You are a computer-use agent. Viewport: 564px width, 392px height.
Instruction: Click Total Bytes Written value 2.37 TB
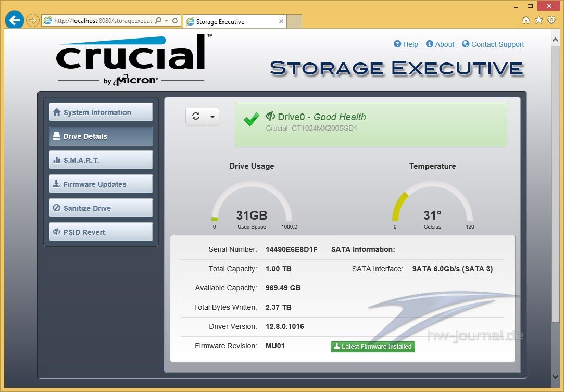click(279, 307)
